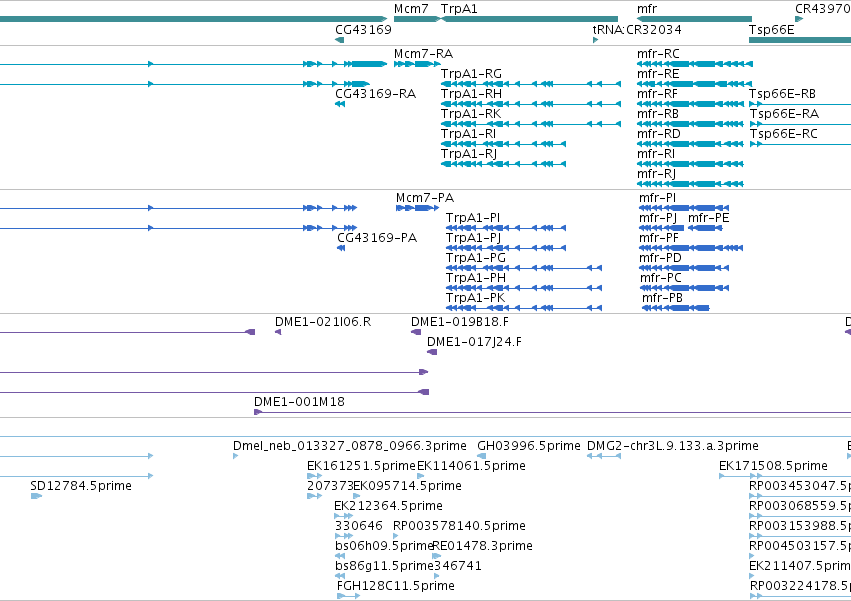Click the TrpA1-RH transcript label

471,94
